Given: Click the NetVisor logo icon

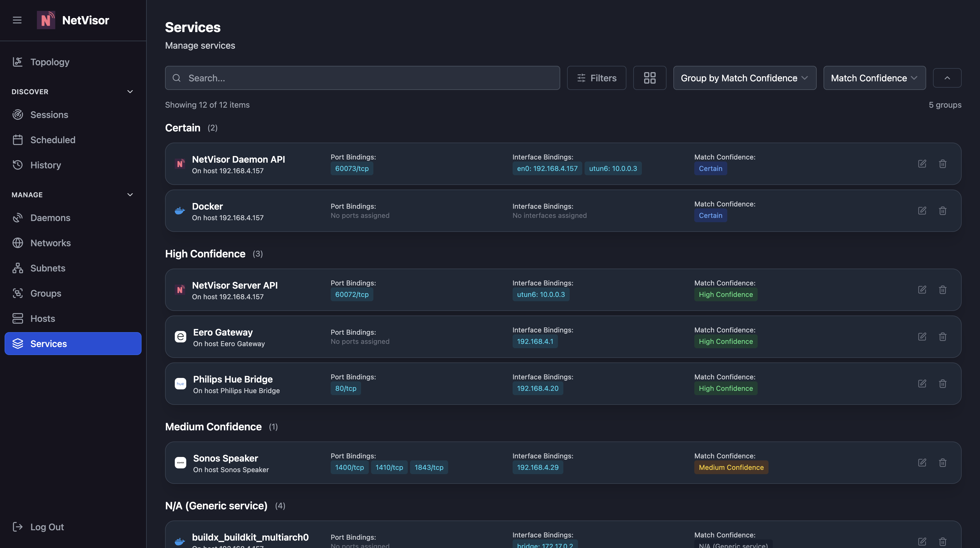Looking at the screenshot, I should [x=46, y=20].
